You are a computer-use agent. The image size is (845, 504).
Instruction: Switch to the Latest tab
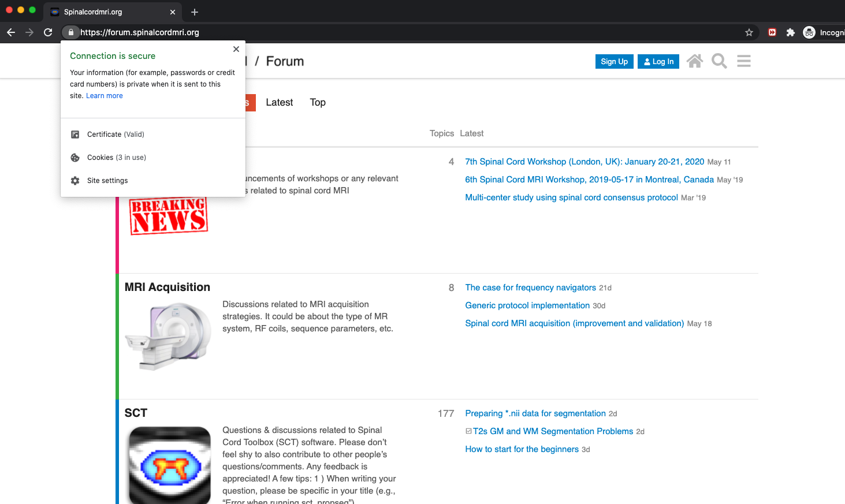point(280,102)
